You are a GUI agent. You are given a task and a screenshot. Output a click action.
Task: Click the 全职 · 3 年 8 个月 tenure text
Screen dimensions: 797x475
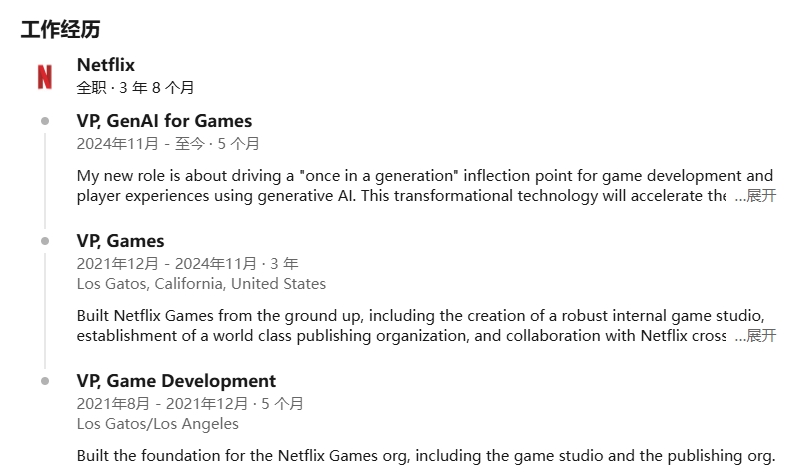click(135, 88)
